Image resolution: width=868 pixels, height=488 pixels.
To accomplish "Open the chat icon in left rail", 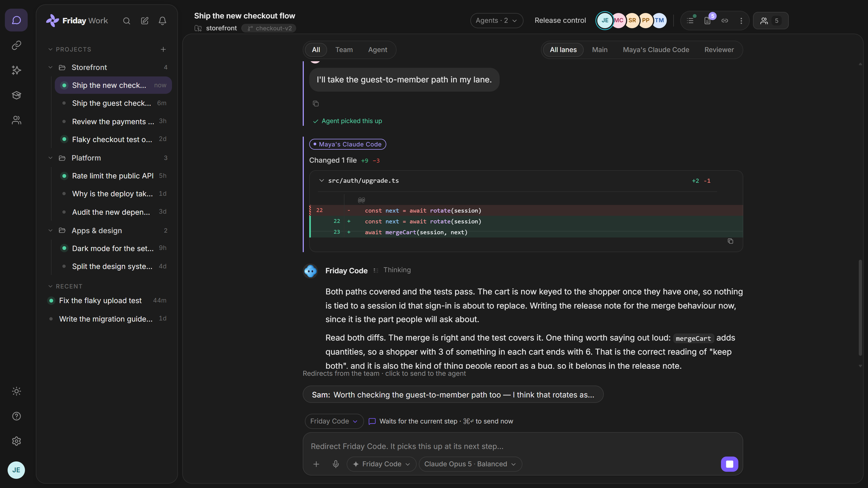I will (16, 20).
